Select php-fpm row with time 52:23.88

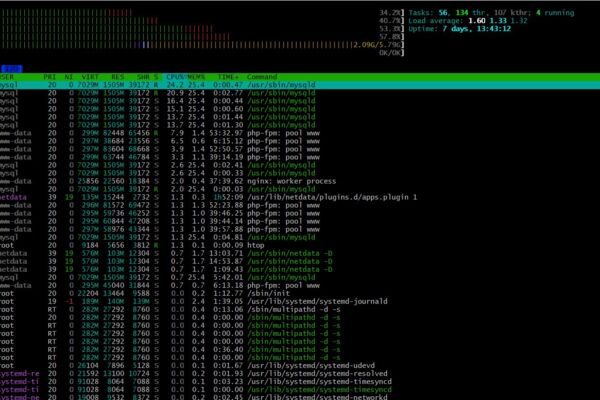[300, 206]
